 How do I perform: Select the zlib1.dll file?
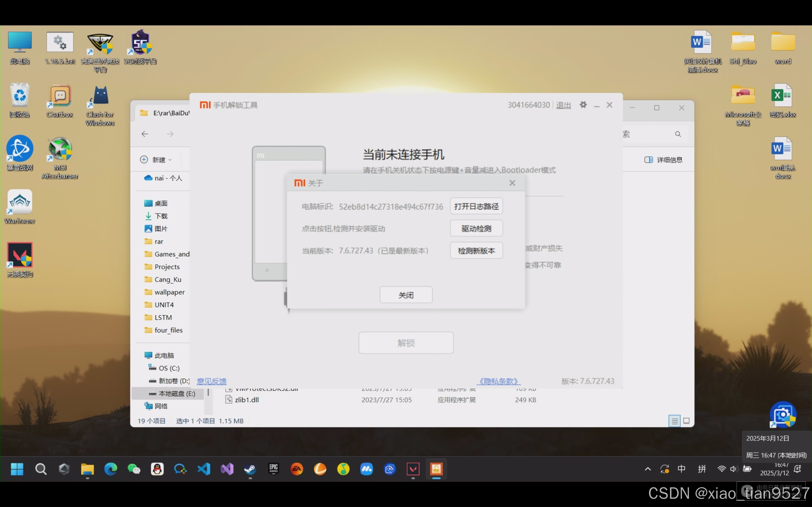pyautogui.click(x=247, y=400)
